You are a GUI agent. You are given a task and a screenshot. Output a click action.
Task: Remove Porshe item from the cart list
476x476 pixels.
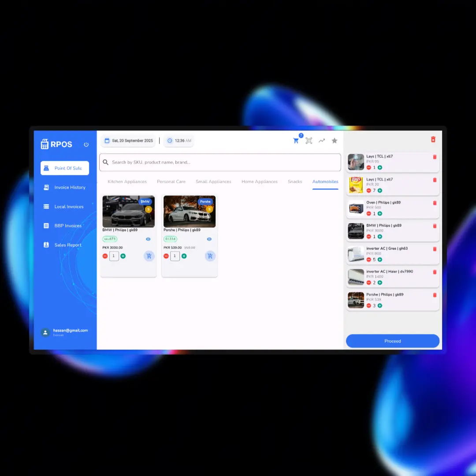pyautogui.click(x=435, y=295)
